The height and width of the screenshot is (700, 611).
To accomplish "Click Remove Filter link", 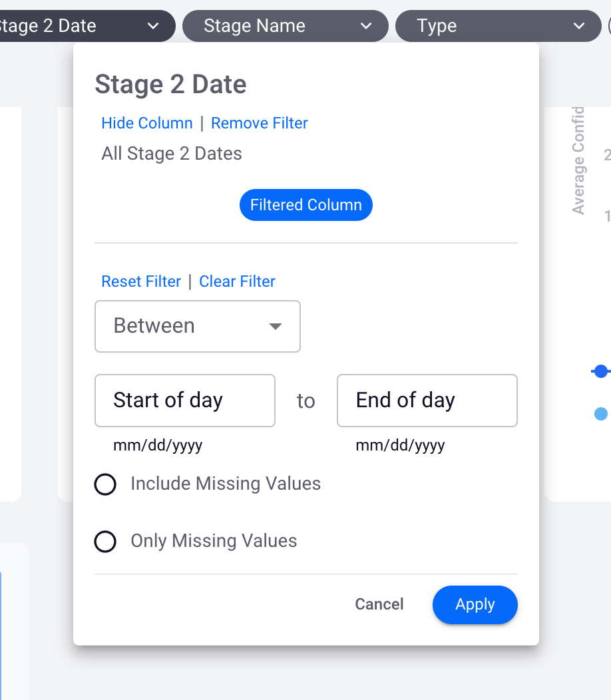I will click(260, 123).
